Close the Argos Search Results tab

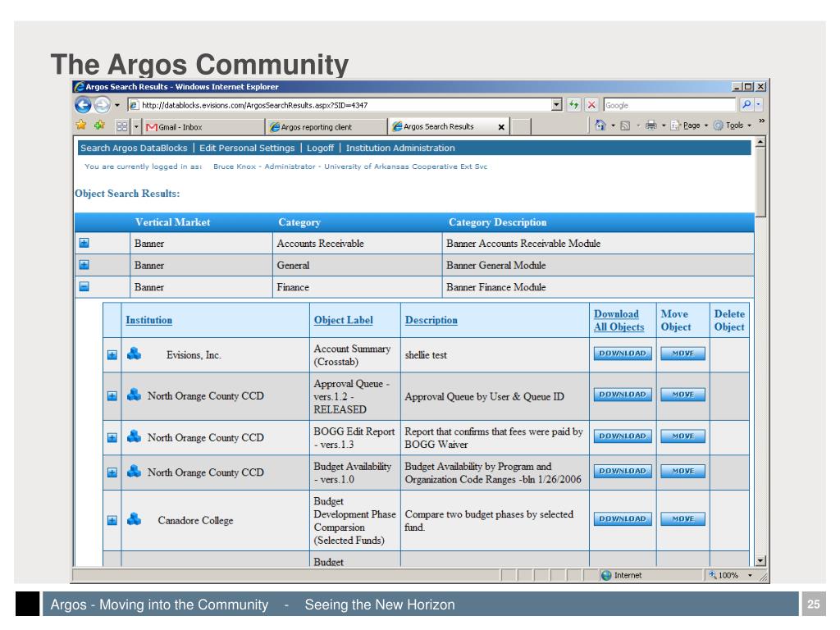(x=501, y=127)
